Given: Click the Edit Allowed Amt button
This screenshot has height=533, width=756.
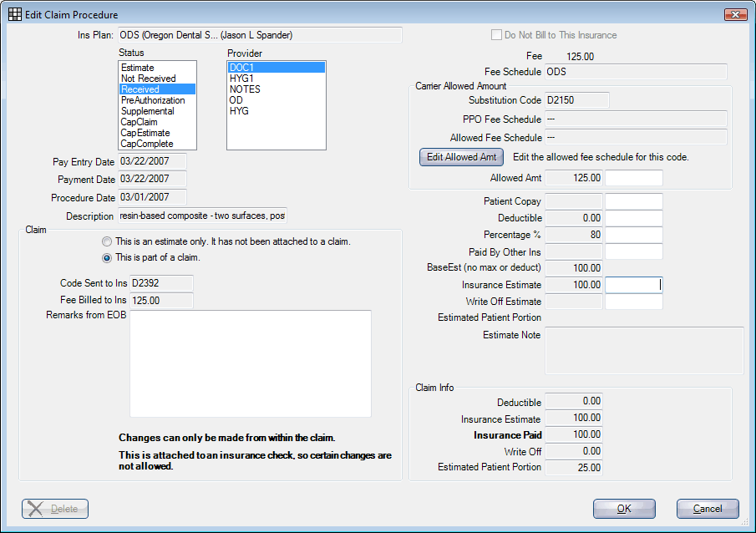Looking at the screenshot, I should (x=461, y=157).
